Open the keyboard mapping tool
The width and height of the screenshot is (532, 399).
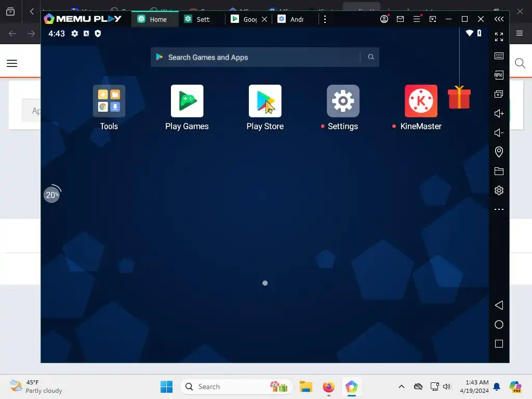point(499,56)
